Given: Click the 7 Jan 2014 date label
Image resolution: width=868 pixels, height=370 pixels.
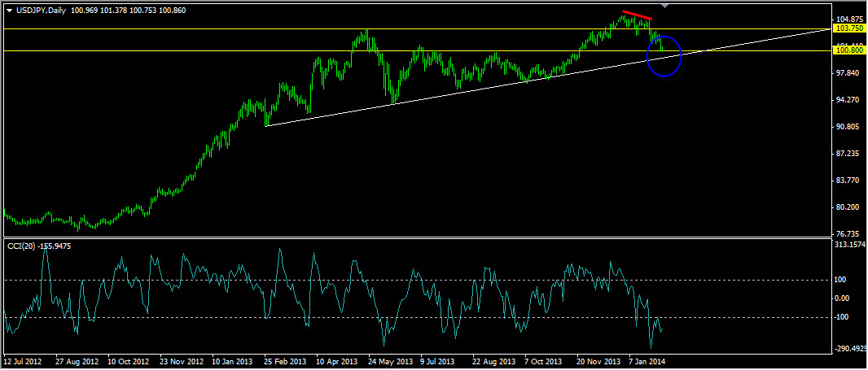Looking at the screenshot, I should pyautogui.click(x=648, y=360).
